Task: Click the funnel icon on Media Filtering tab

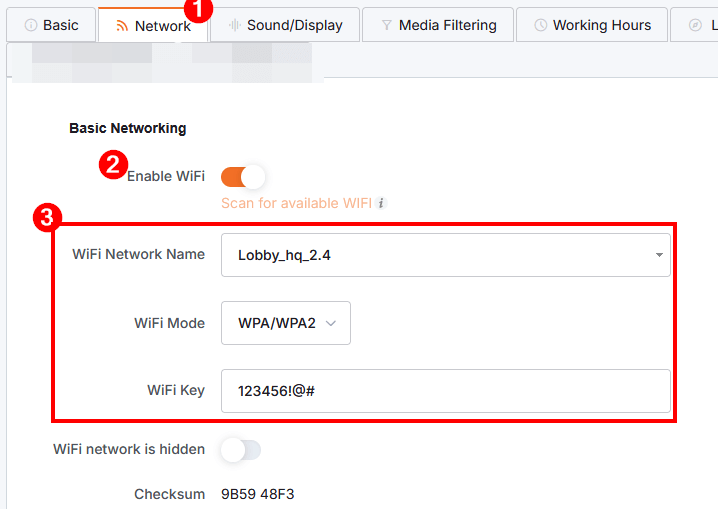Action: pyautogui.click(x=386, y=25)
